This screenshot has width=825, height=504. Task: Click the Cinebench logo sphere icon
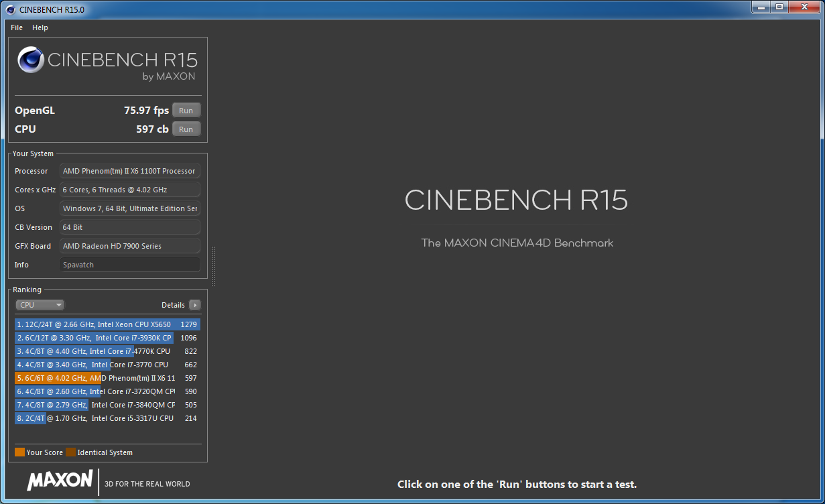pos(31,60)
